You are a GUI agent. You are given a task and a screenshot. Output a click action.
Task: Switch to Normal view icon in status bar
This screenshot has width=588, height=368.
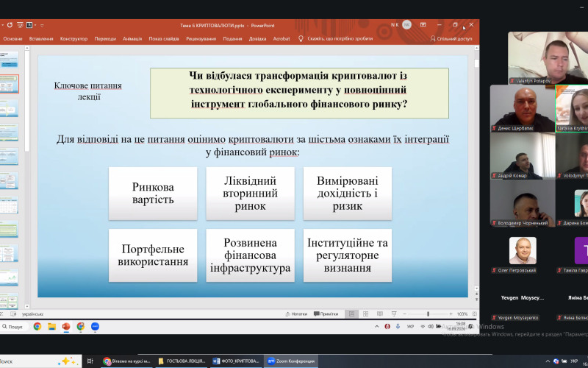tap(352, 314)
